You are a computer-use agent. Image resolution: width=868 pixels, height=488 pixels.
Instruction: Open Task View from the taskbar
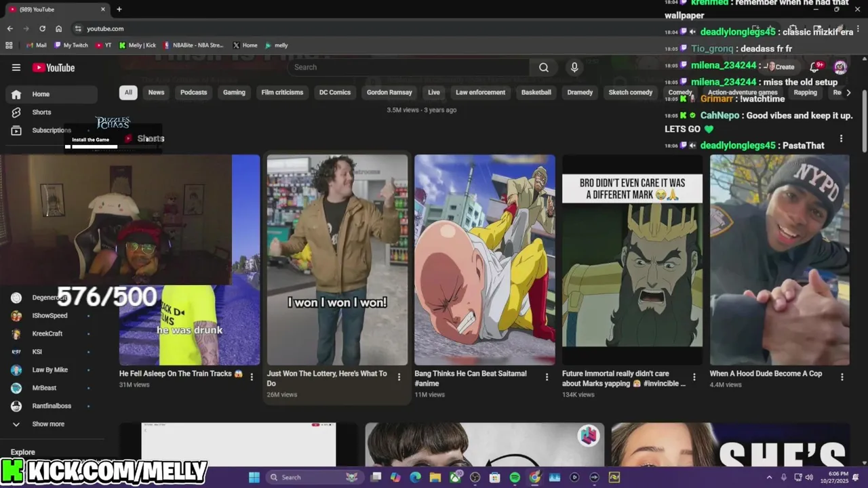376,477
